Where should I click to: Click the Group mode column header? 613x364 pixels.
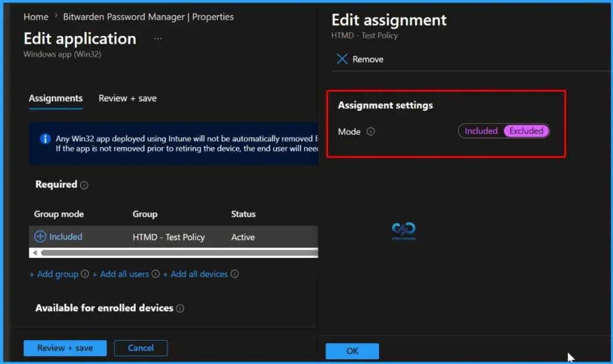click(x=59, y=214)
